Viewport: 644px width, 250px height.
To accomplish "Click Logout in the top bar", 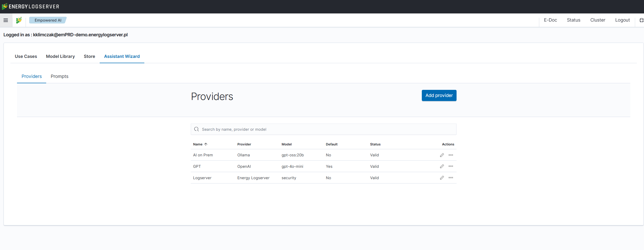I will click(x=622, y=20).
